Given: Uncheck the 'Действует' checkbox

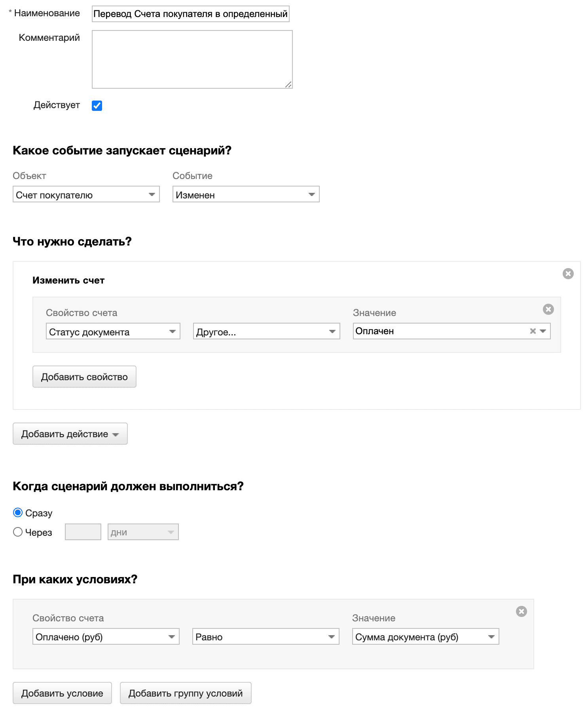Looking at the screenshot, I should point(97,105).
